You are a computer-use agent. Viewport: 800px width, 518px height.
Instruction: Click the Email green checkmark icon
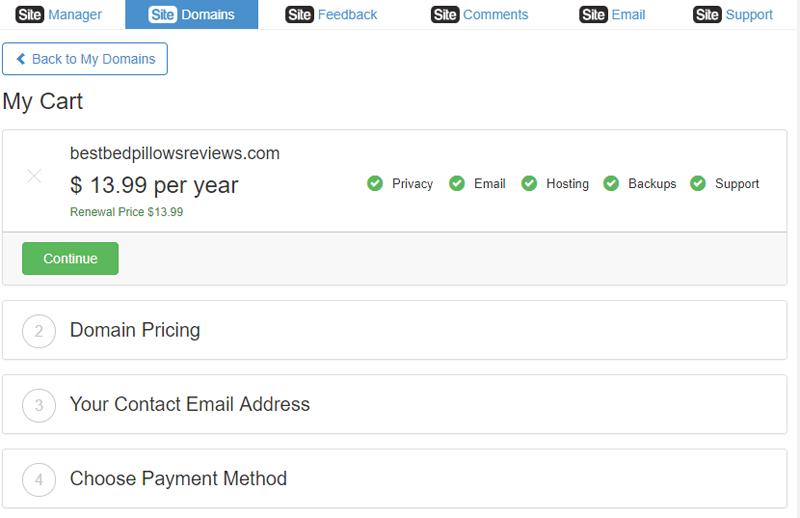[x=457, y=184]
